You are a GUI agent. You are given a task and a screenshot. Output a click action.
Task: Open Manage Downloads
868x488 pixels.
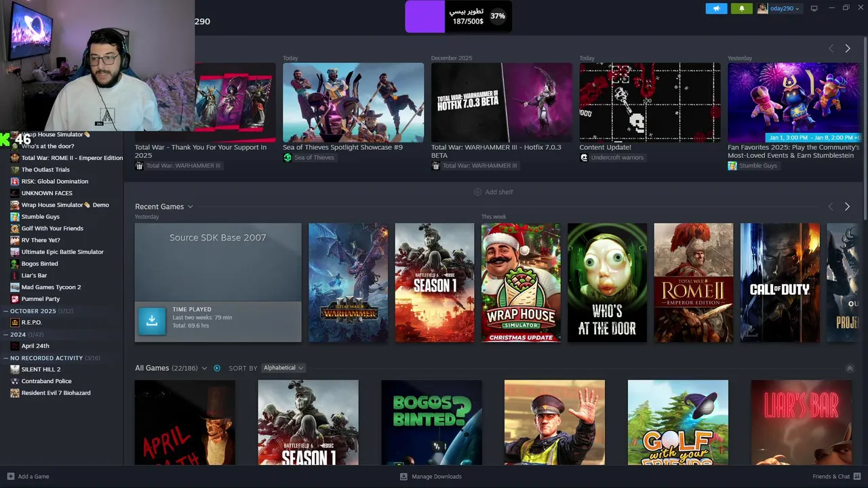431,476
